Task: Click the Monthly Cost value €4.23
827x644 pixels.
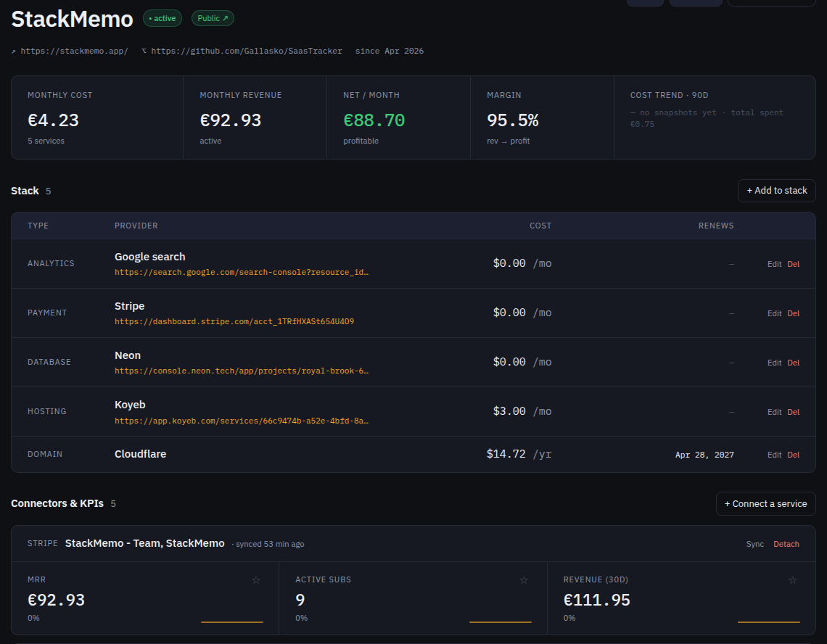Action: tap(53, 120)
